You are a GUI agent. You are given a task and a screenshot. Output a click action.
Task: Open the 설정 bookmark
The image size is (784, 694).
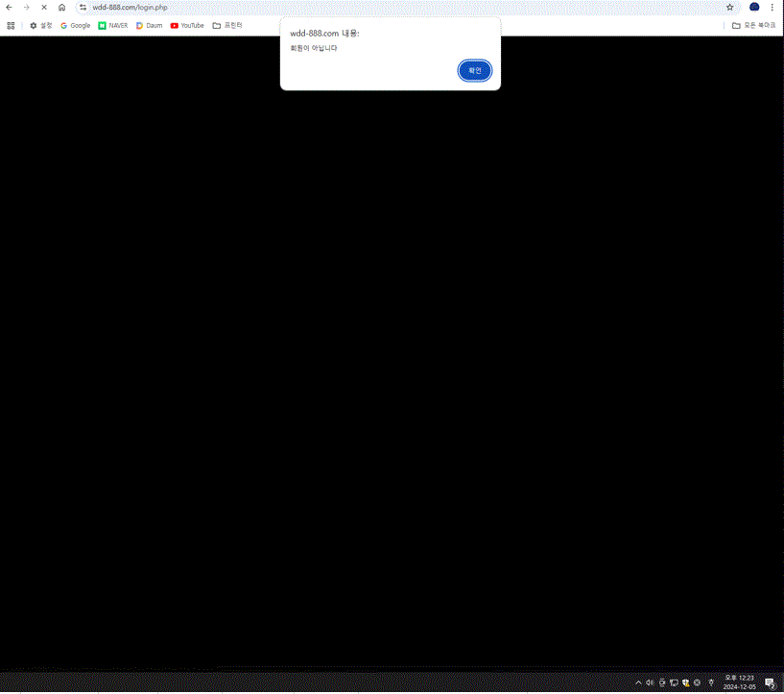41,26
